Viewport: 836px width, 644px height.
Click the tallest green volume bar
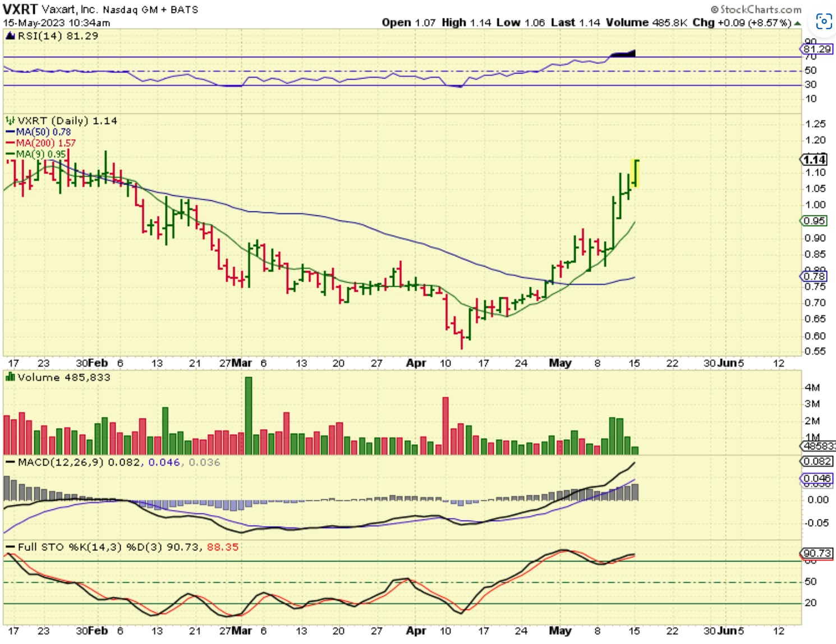pyautogui.click(x=249, y=415)
